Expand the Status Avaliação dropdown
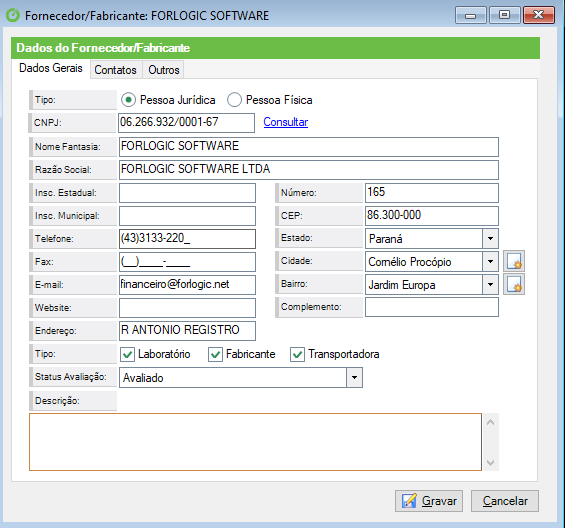Screen dimensions: 565x528 pos(354,377)
